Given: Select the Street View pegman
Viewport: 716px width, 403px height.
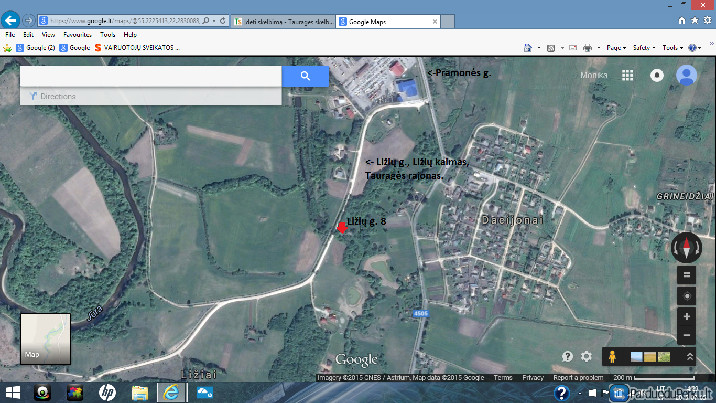Looking at the screenshot, I should point(613,356).
